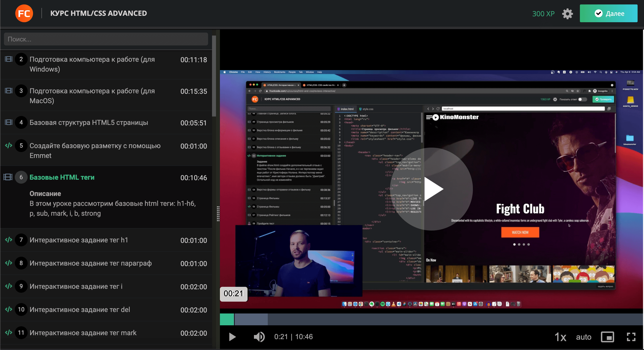
Task: Click Fight Club title in video
Action: point(520,209)
